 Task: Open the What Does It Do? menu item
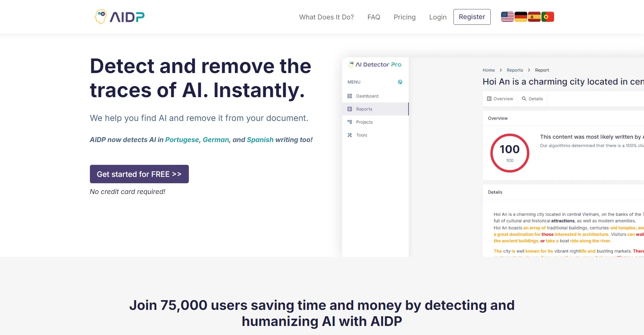[326, 17]
